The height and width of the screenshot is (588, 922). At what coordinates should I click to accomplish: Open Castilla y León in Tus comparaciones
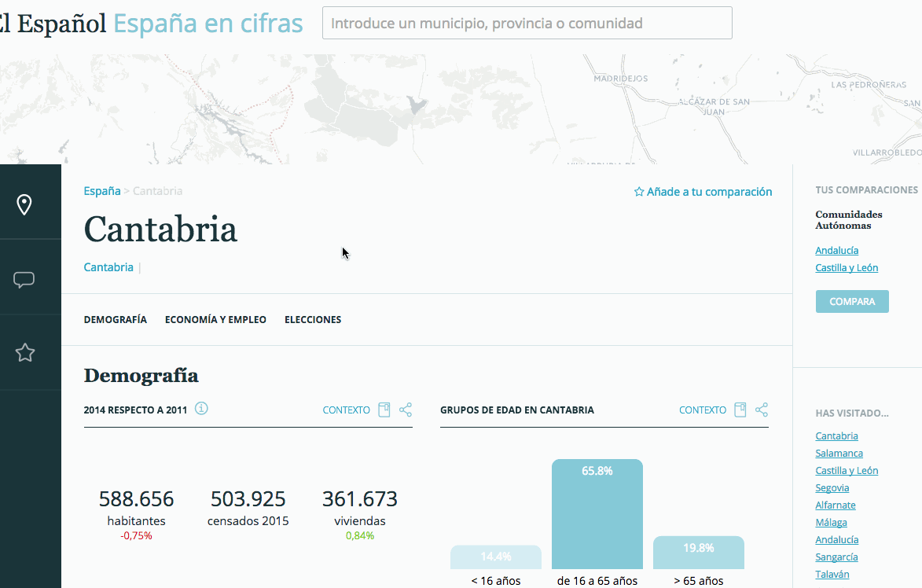pos(846,267)
